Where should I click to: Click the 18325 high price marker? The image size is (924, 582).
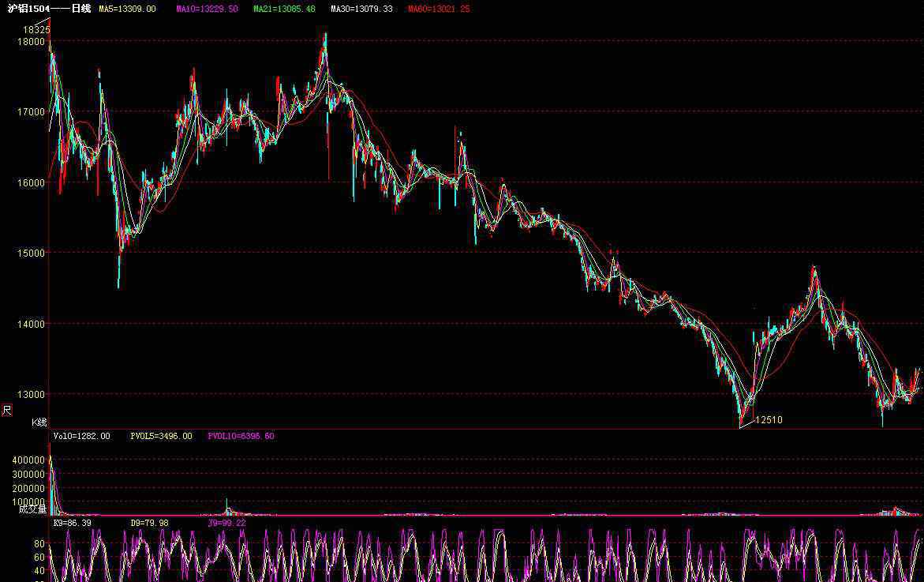point(36,30)
